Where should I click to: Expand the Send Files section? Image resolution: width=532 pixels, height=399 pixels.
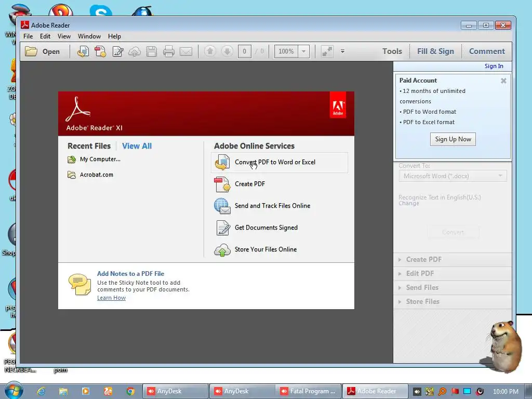coord(453,288)
